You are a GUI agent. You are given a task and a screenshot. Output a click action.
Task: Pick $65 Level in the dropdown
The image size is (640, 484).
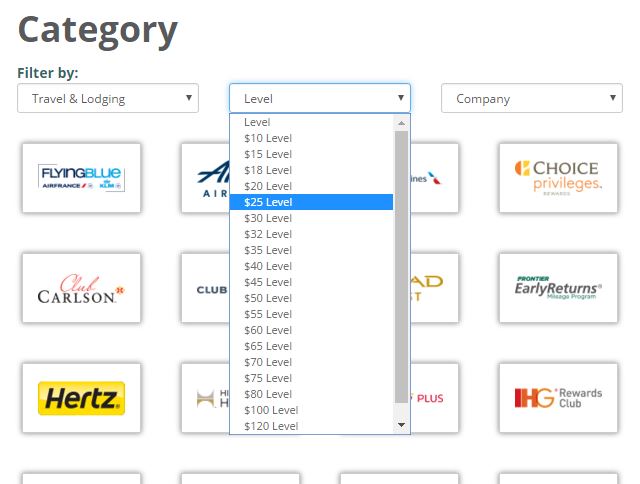(x=311, y=346)
